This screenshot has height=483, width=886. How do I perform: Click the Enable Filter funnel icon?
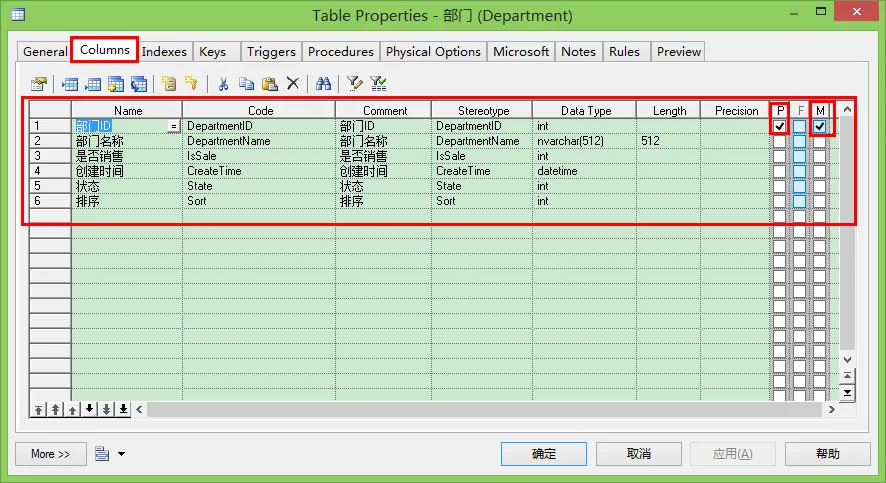coord(378,84)
